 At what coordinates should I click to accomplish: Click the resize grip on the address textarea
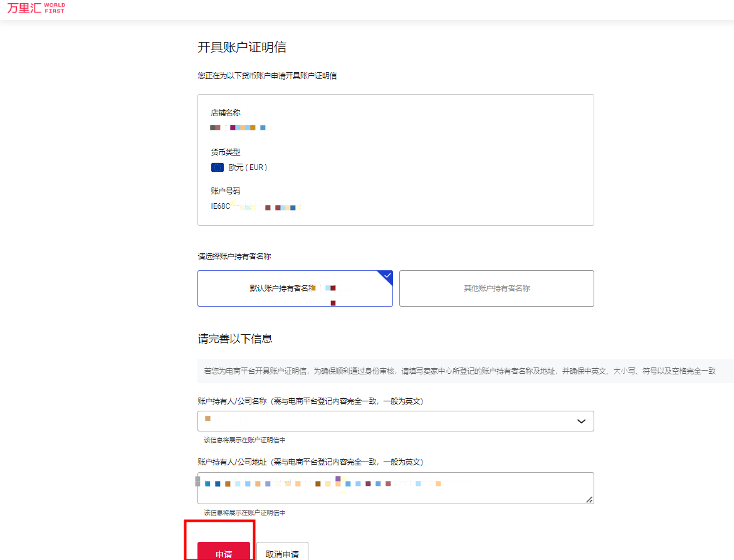point(590,500)
